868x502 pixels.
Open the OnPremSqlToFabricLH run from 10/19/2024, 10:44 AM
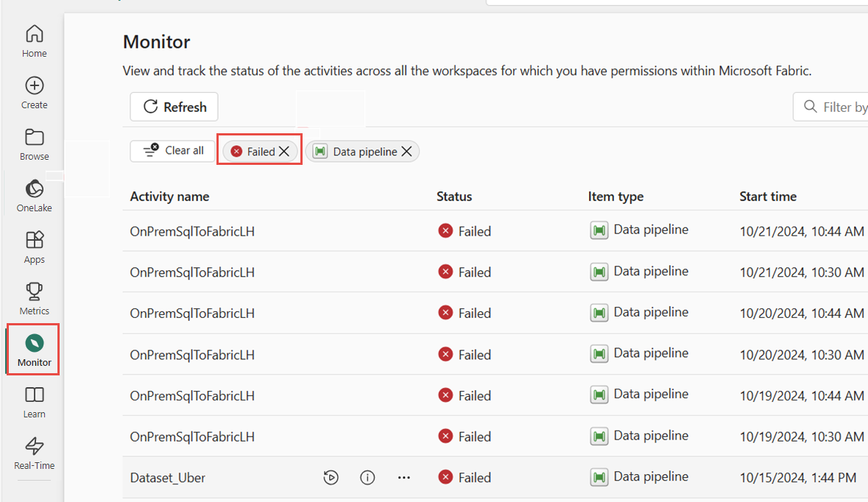(x=192, y=396)
